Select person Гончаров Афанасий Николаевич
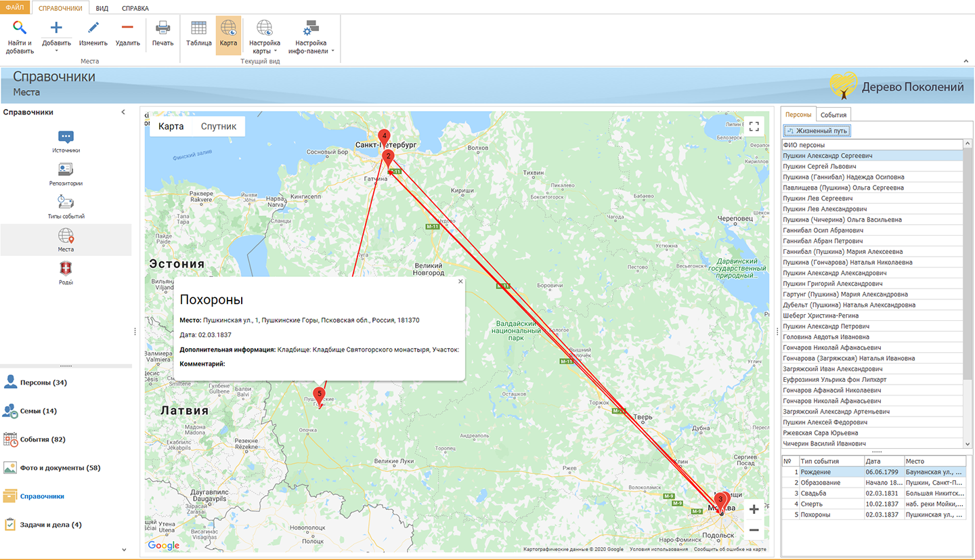Viewport: 975px width, 560px height. (x=871, y=390)
